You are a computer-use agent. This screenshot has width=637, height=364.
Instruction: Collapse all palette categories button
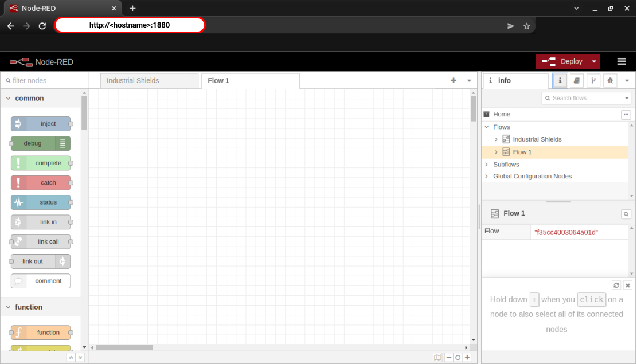(71, 358)
